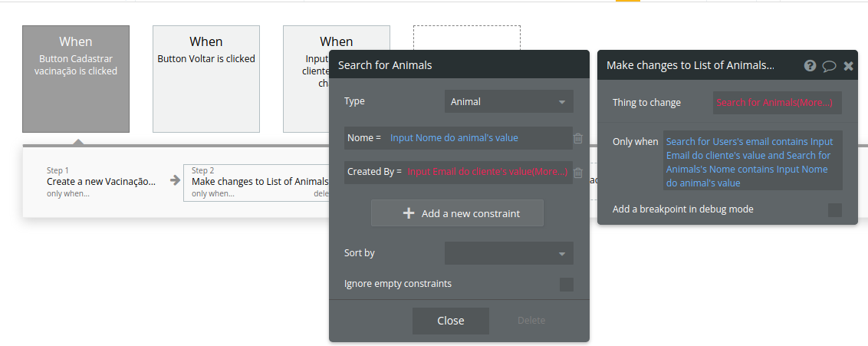
Task: Delete the Created By constraint trash icon
Action: [578, 173]
